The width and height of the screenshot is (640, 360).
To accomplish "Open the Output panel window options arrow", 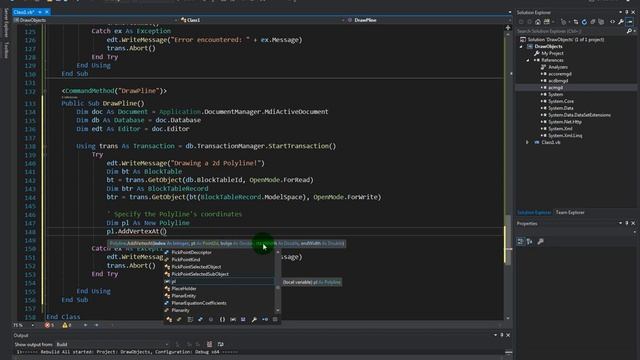I will 495,335.
